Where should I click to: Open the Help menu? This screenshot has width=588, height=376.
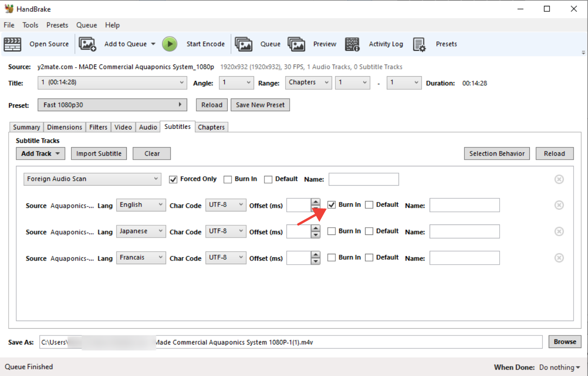112,25
